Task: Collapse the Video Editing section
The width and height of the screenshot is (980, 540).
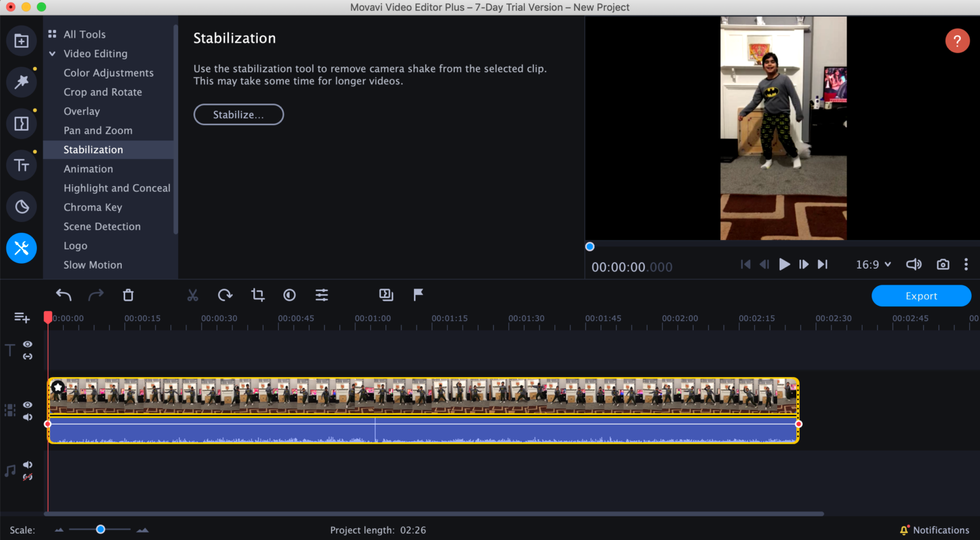Action: (52, 54)
